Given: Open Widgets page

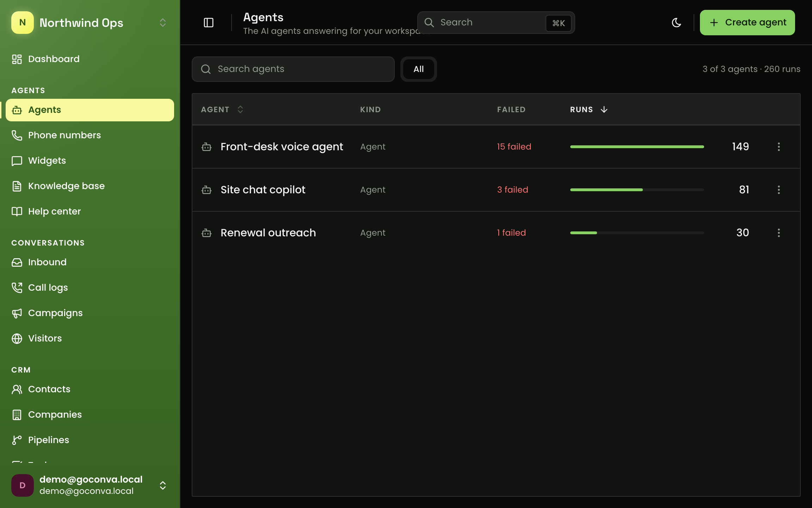Looking at the screenshot, I should point(90,161).
